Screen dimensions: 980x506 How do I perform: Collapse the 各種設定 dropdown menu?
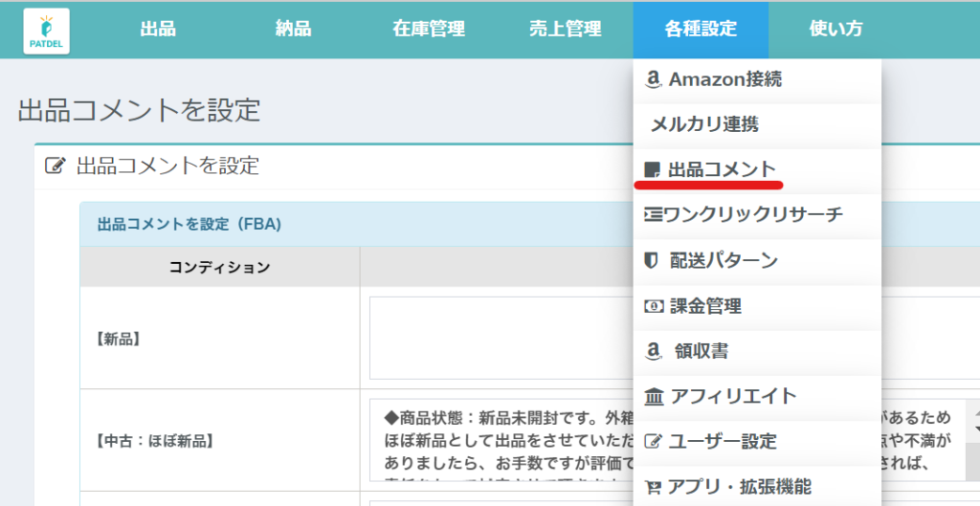click(701, 29)
